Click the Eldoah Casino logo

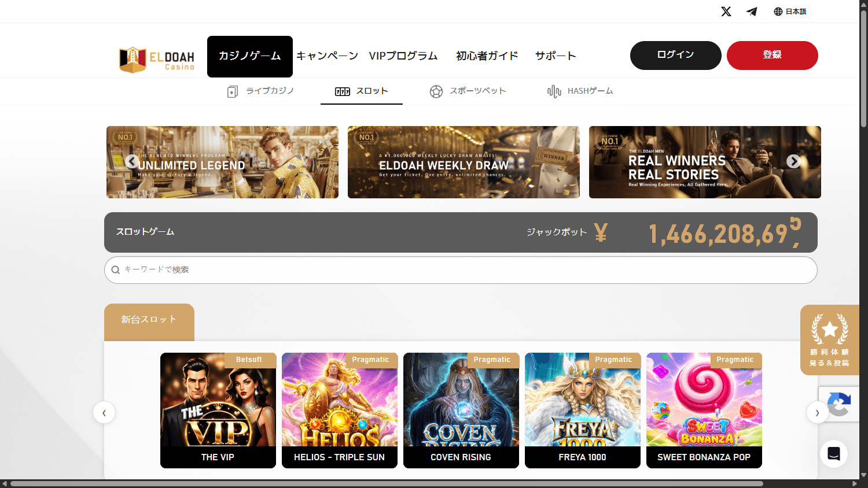pos(157,60)
